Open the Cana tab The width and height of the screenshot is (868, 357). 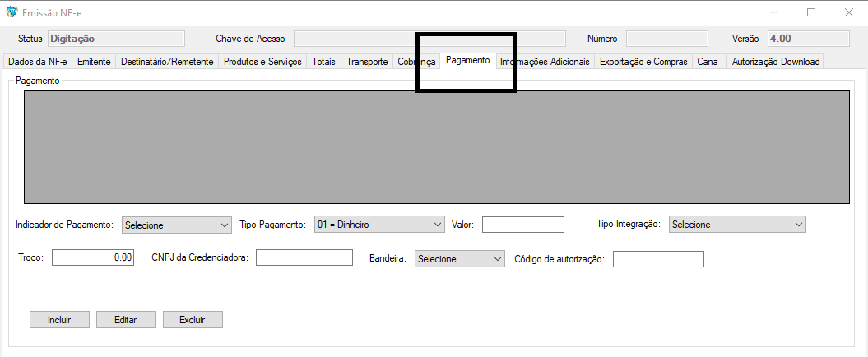pos(708,62)
